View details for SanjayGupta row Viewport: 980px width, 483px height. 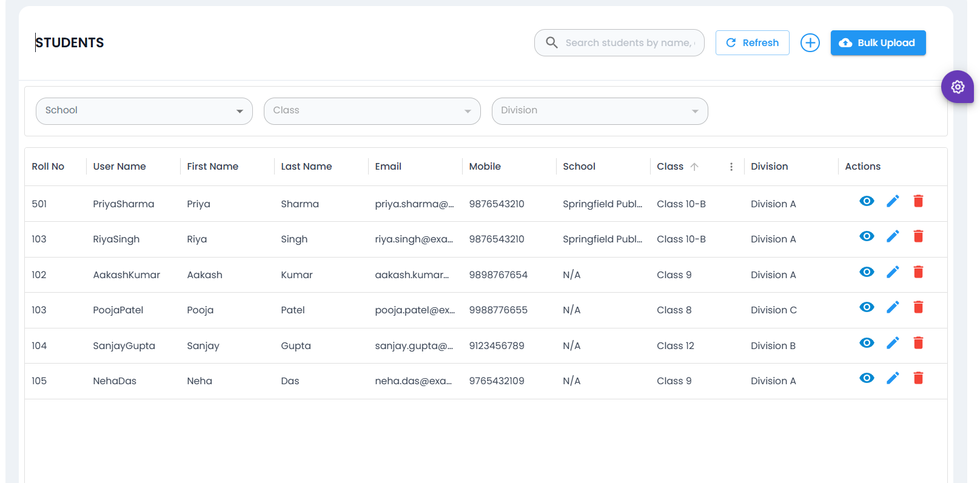tap(867, 343)
